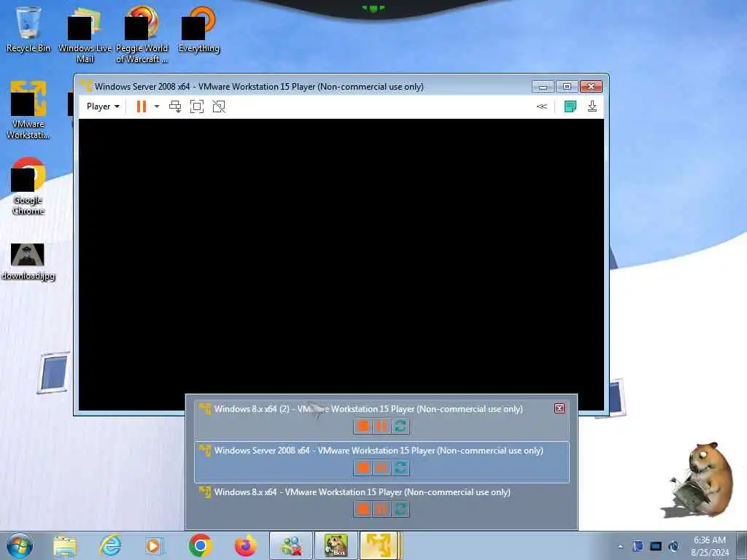Pause the Windows Server 2008 virtual machine

[141, 106]
